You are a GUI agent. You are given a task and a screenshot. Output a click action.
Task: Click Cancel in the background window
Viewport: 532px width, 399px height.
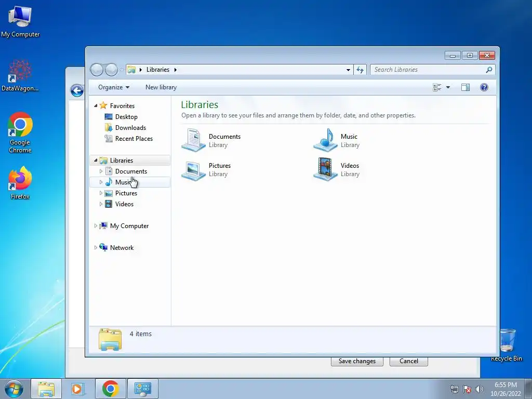tap(408, 361)
